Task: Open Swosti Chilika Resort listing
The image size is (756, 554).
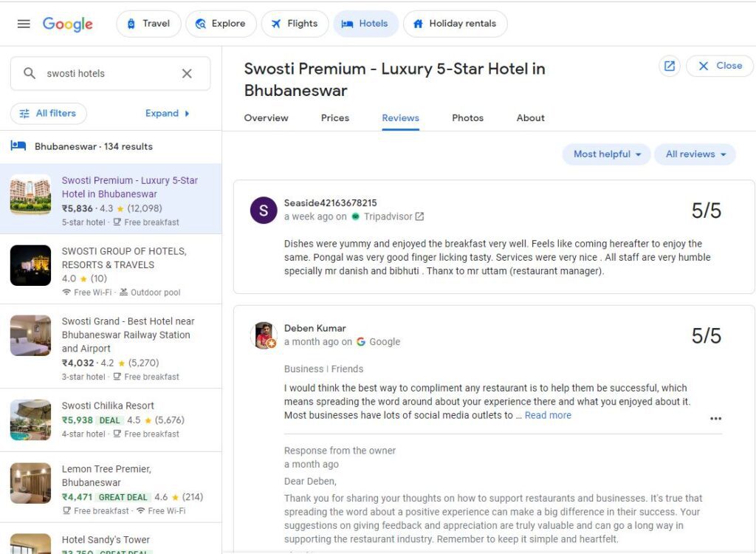Action: [111, 420]
